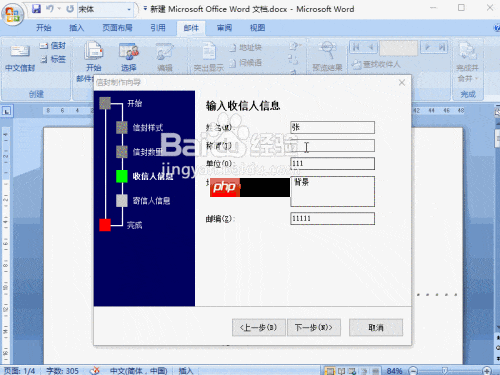The width and height of the screenshot is (500, 375).
Task: Switch to the 插入 ribbon tab
Action: 76,28
